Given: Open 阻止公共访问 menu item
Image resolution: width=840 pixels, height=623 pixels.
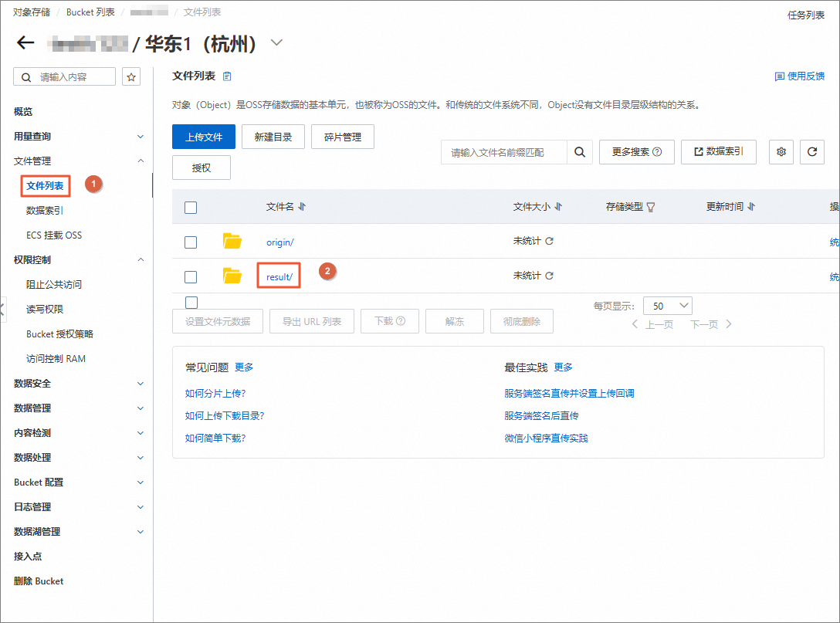Looking at the screenshot, I should pyautogui.click(x=54, y=284).
